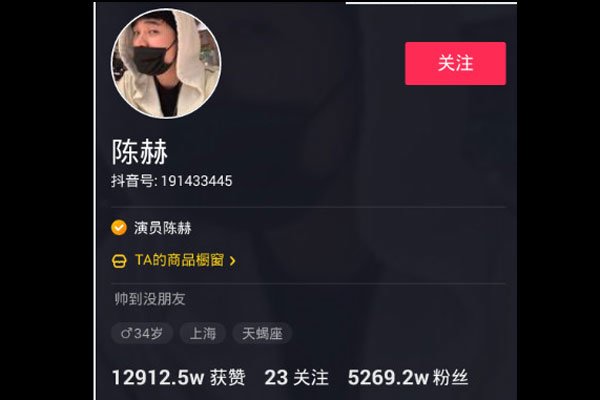Open the 12912.5w 获赞 likes count

click(179, 377)
